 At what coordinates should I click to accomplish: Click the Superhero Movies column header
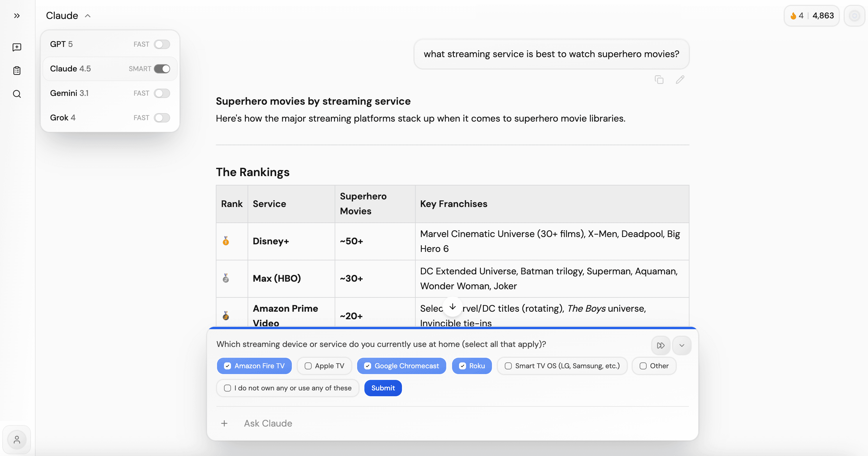click(x=375, y=204)
